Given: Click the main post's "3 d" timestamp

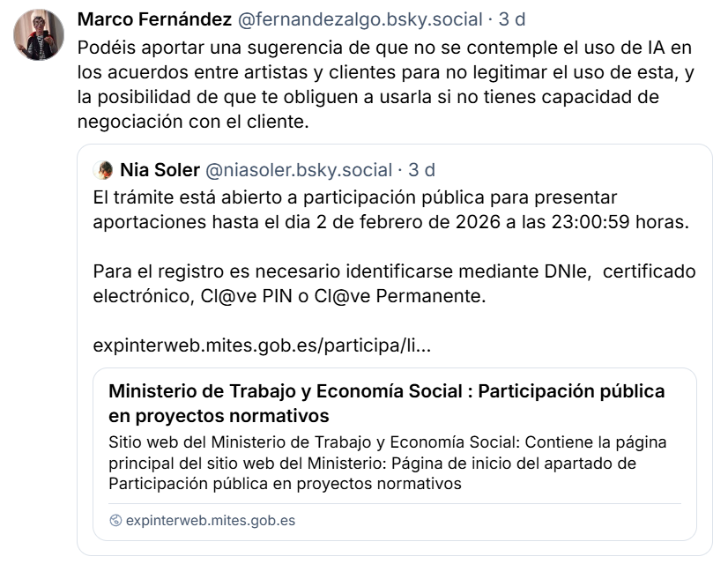Looking at the screenshot, I should [512, 19].
